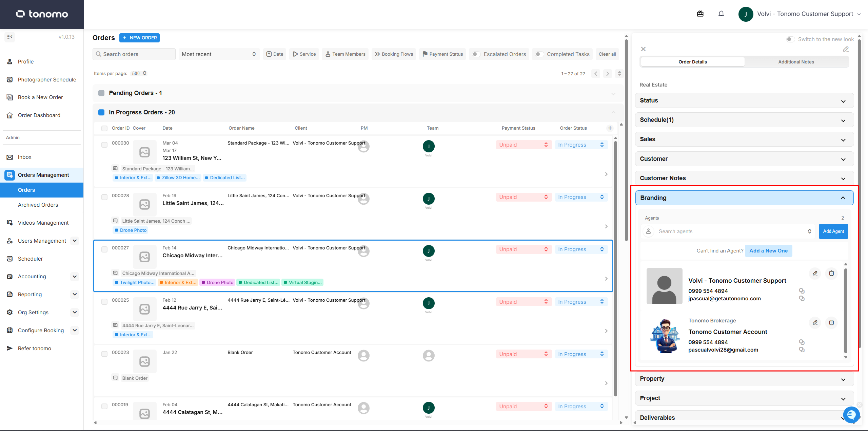Open Archived Orders in sidebar

coord(38,205)
